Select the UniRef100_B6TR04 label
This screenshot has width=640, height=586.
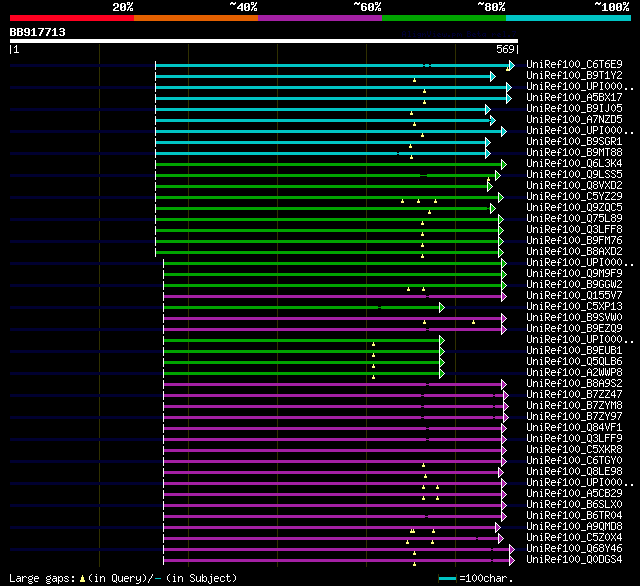574,516
